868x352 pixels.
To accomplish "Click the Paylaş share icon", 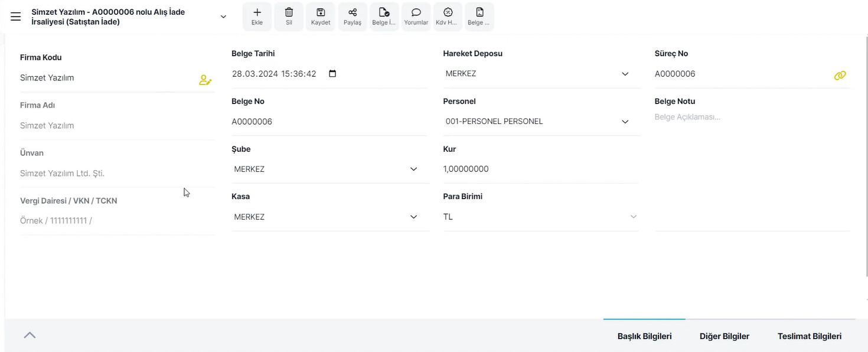I will click(353, 12).
